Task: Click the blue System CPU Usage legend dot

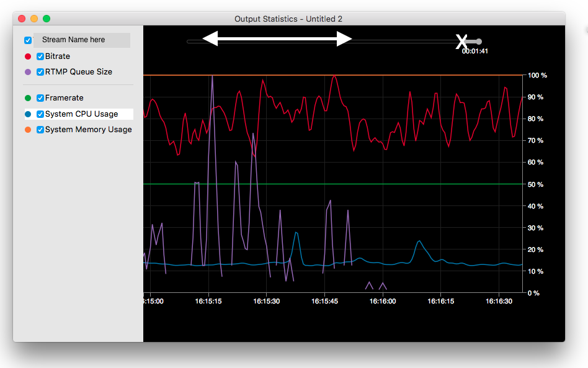Action: pyautogui.click(x=27, y=114)
